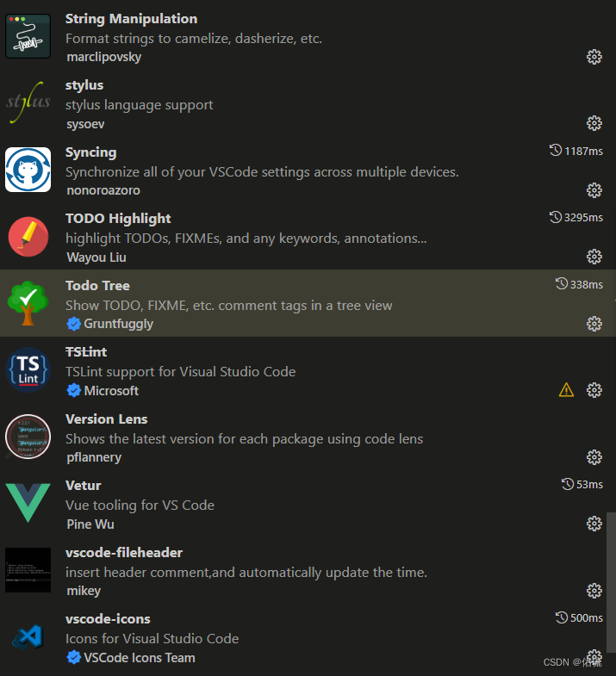Image resolution: width=616 pixels, height=676 pixels.
Task: Open manage gear for Syncing extension
Action: (x=594, y=190)
